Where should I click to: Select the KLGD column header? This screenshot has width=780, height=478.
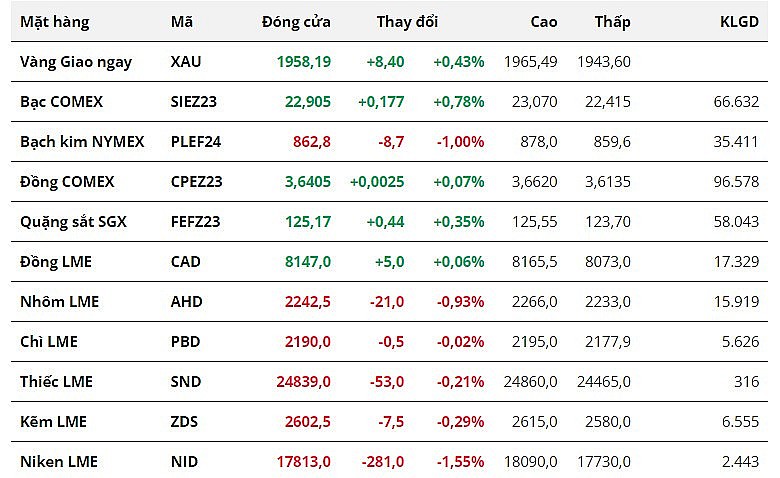pyautogui.click(x=739, y=22)
